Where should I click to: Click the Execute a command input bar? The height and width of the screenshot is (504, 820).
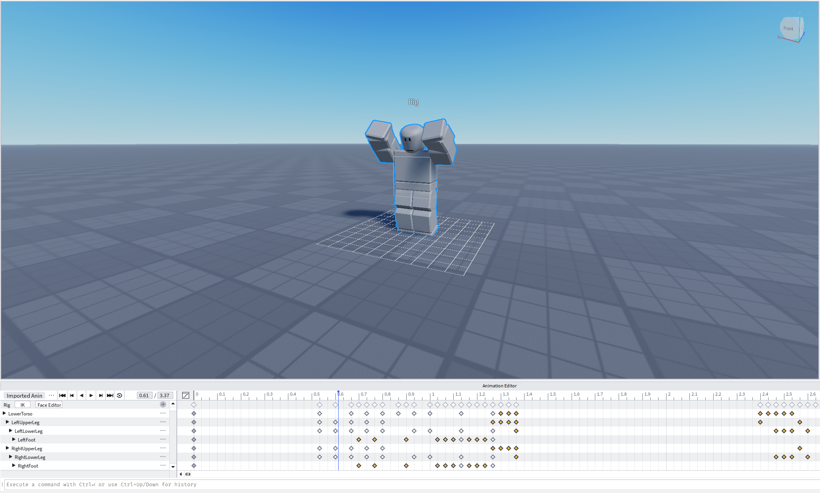411,485
